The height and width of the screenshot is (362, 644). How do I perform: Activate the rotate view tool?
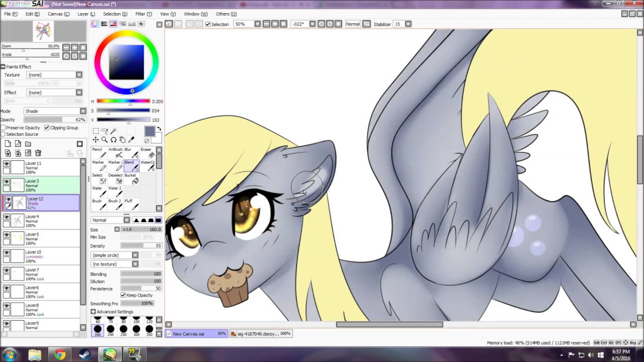tap(114, 140)
